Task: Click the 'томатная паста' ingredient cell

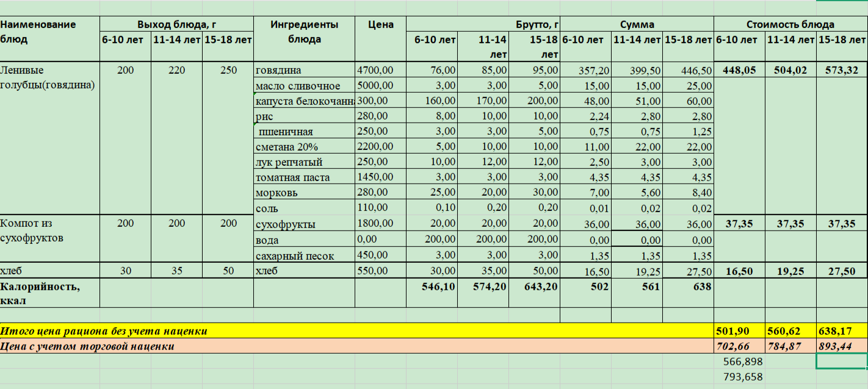Action: click(x=304, y=177)
